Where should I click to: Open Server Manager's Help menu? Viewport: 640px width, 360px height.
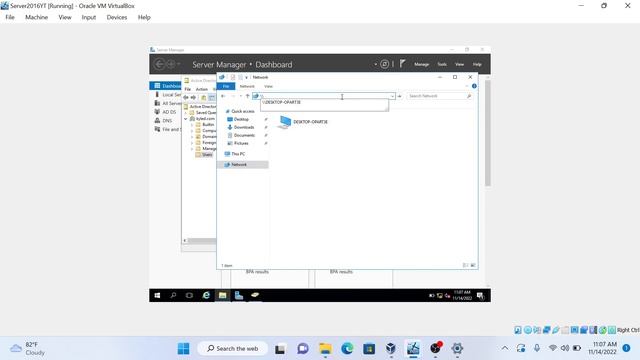pyautogui.click(x=477, y=64)
